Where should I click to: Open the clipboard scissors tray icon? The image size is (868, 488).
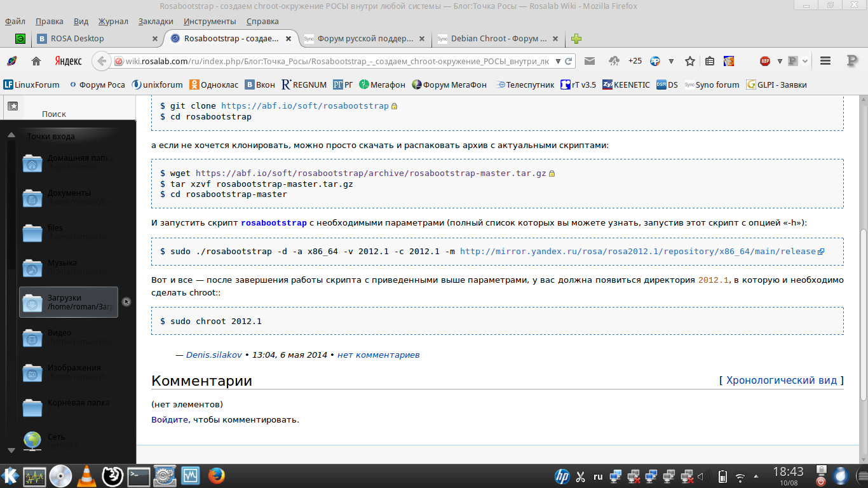pos(580,476)
